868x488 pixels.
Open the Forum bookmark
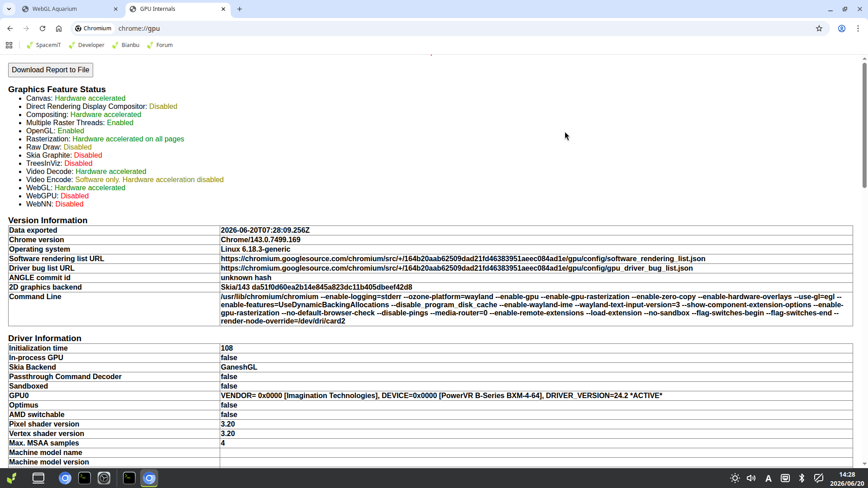(160, 45)
